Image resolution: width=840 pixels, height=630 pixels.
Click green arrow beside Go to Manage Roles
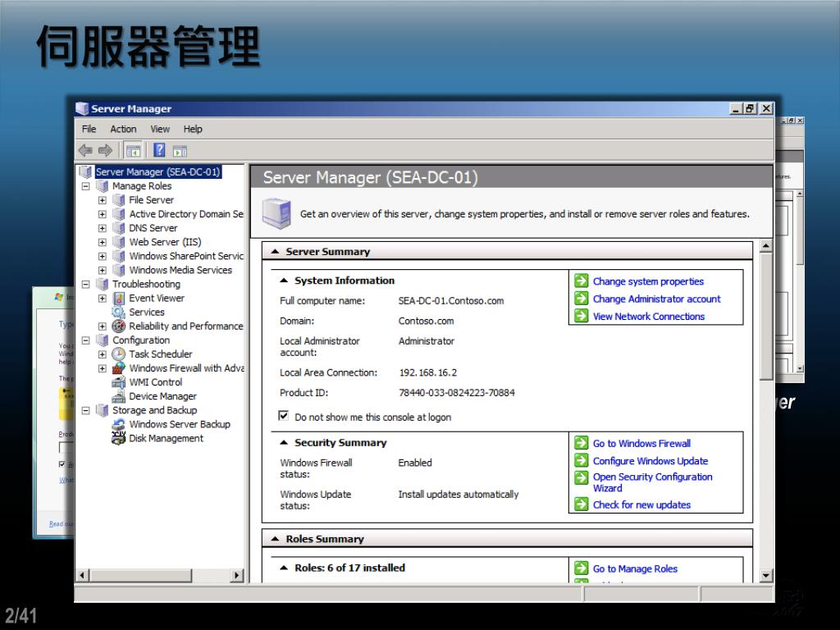pos(582,568)
